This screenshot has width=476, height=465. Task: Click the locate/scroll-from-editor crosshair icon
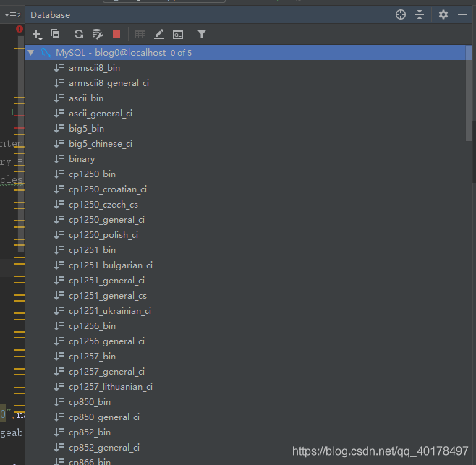(x=401, y=14)
